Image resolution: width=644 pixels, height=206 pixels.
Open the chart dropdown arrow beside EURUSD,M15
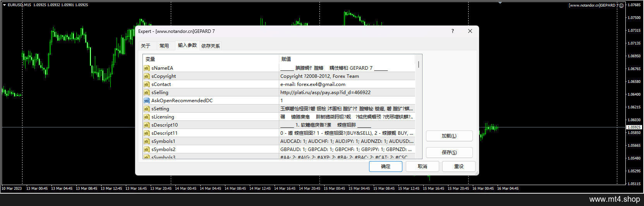pos(4,5)
